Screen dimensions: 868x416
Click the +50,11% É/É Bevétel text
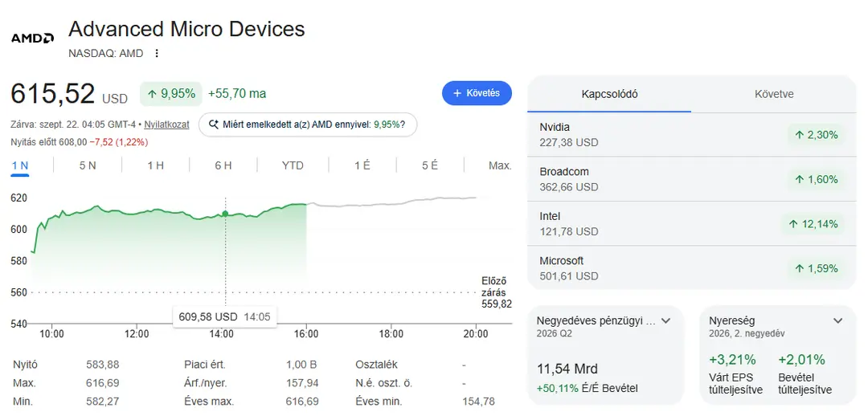588,389
